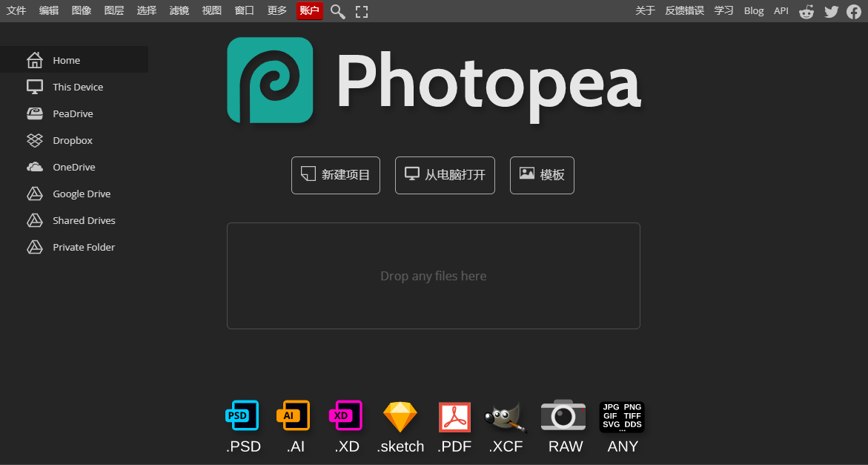This screenshot has height=465, width=868.
Task: Click the .XCF GIMP icon
Action: 505,417
